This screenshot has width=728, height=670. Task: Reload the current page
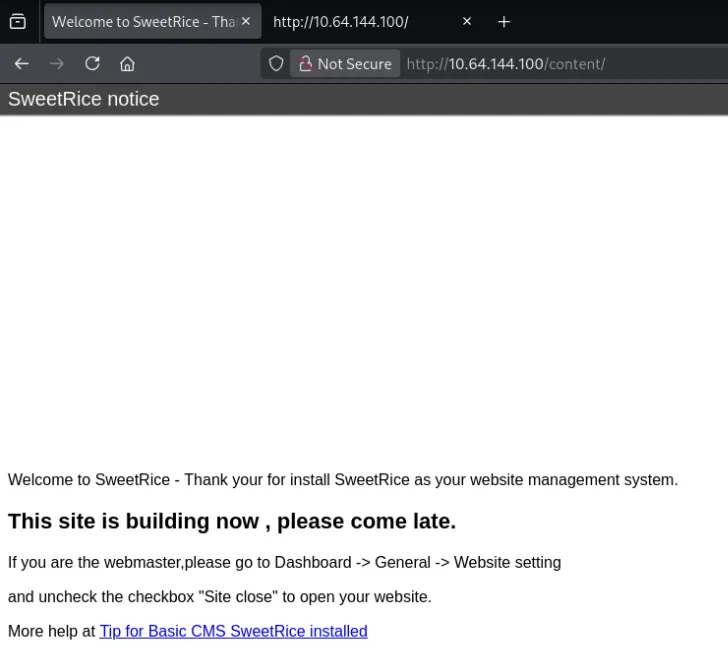click(x=92, y=64)
